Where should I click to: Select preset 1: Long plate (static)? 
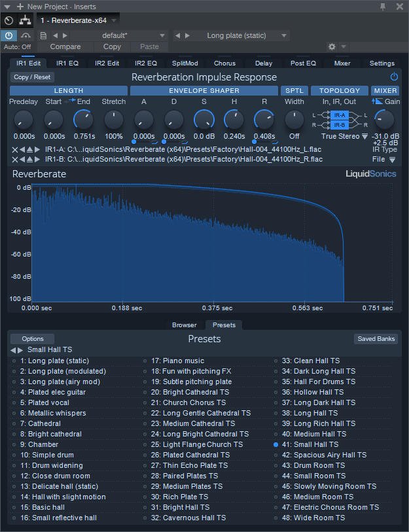54,361
